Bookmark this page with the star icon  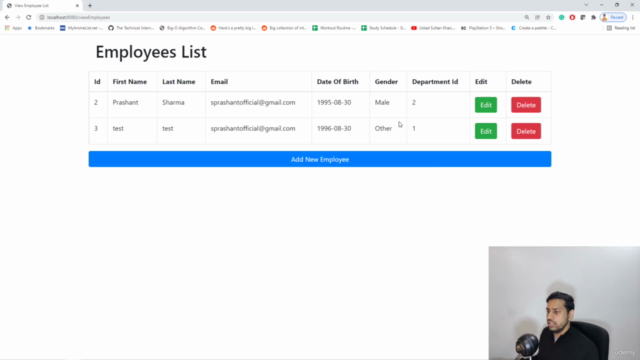tap(548, 17)
